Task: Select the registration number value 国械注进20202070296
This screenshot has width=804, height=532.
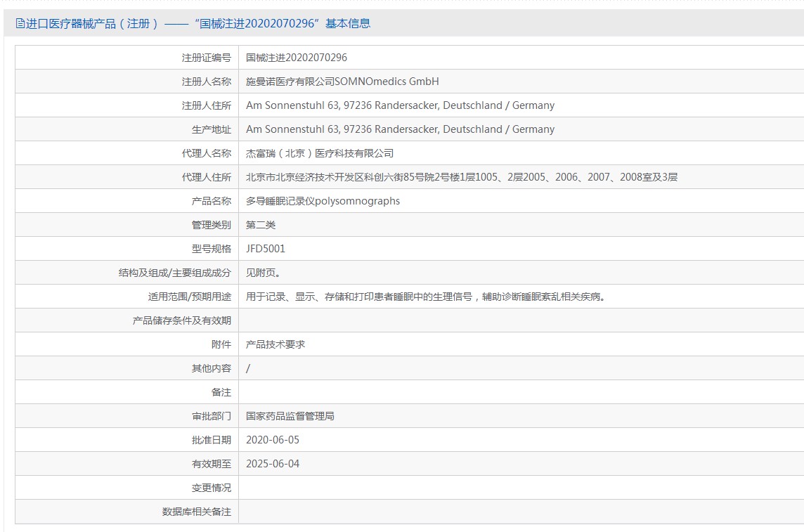Action: pos(297,58)
